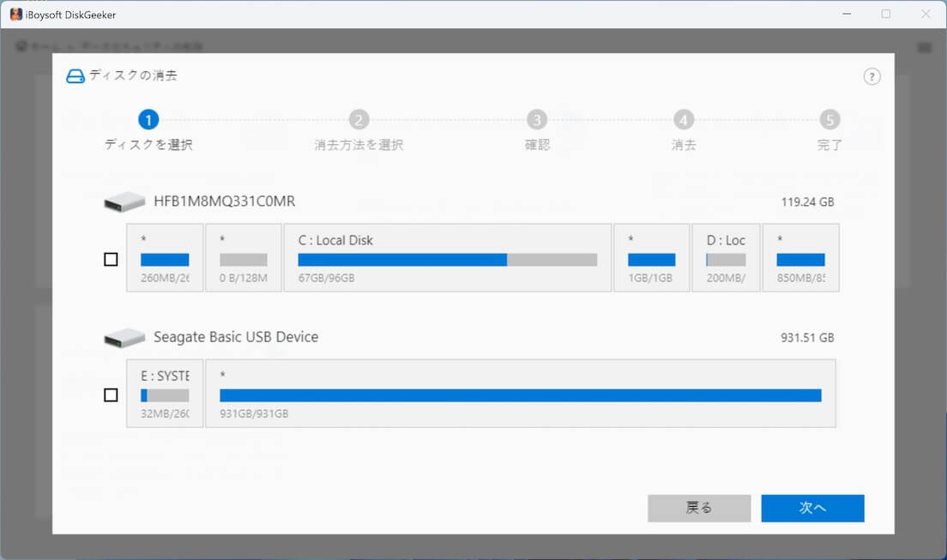Click the 次へ next button
Image resolution: width=947 pixels, height=560 pixels.
pos(812,508)
